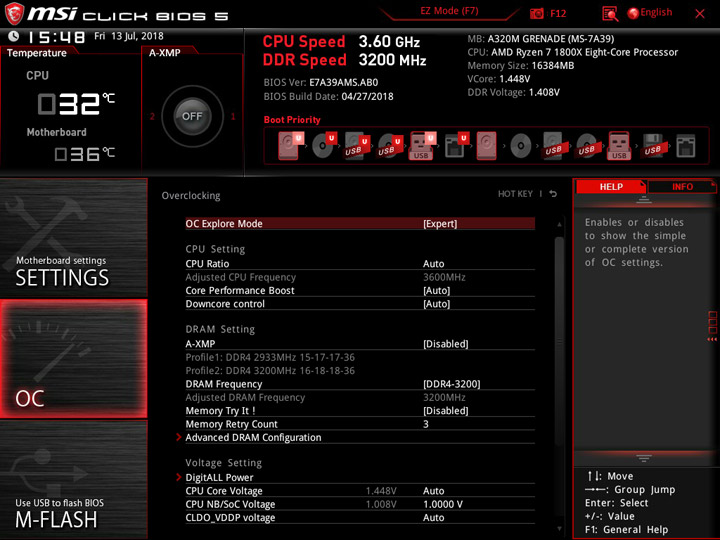Viewport: 720px width, 540px height.
Task: Change language via the English globe icon
Action: (x=650, y=13)
